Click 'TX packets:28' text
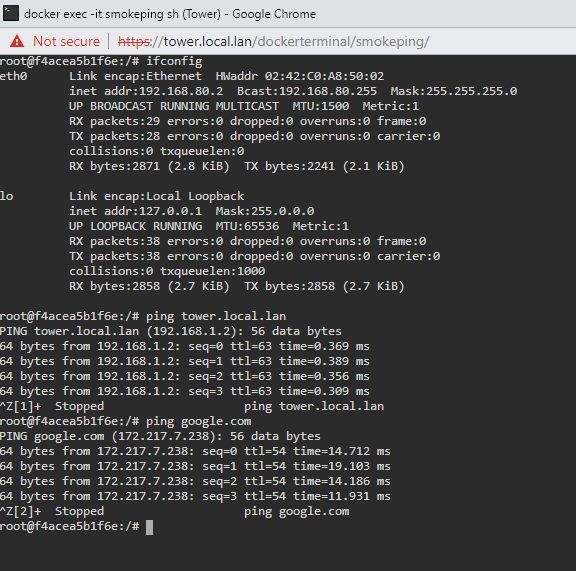Viewport: 576px width, 571px height. click(x=115, y=136)
